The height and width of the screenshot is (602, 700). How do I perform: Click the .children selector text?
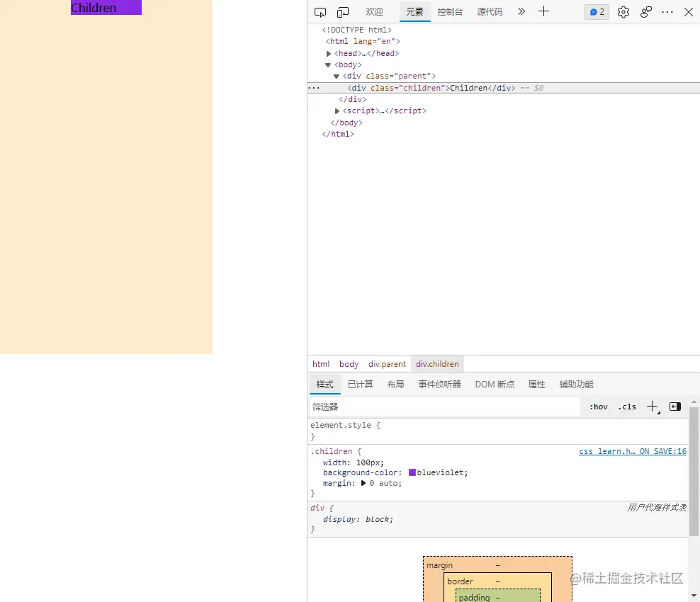[332, 452]
